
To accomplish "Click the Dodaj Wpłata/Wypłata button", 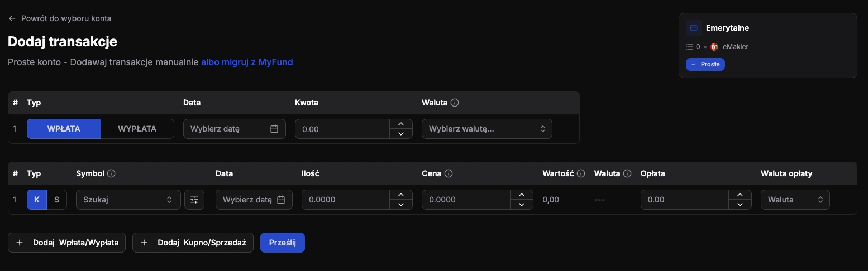I will click(x=67, y=243).
